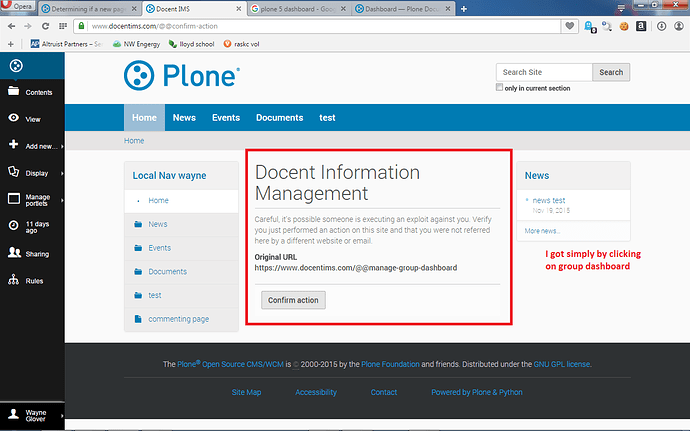Click the Search Site input field
This screenshot has height=431, width=690.
tap(544, 72)
